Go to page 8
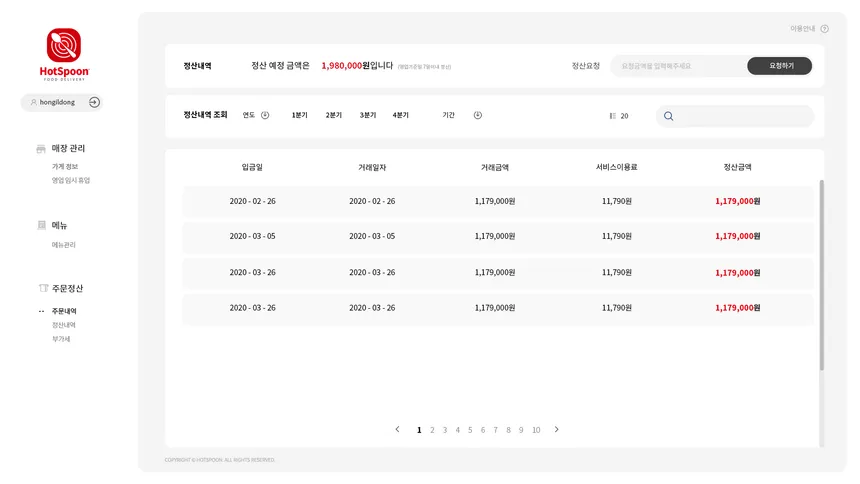 [508, 430]
